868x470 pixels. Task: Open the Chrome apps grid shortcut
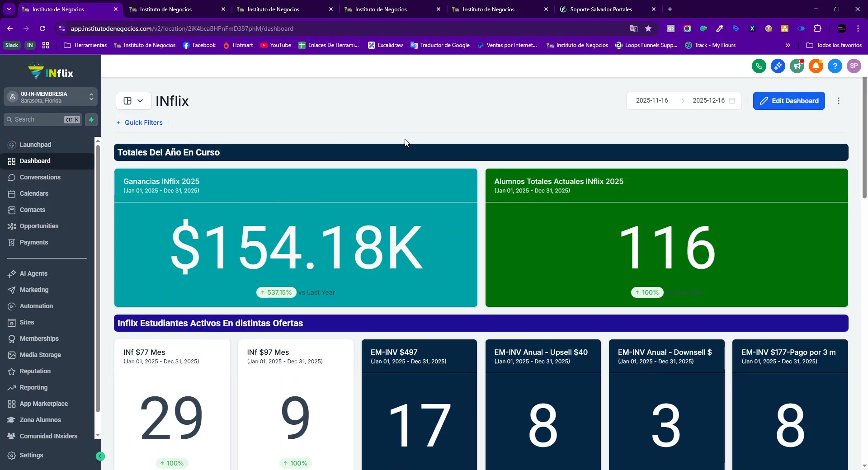(46, 45)
